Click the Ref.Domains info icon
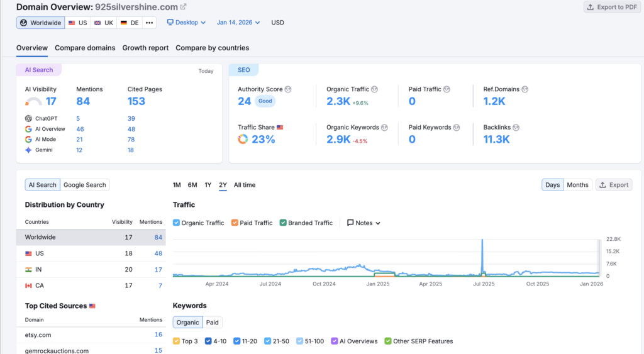Screen dimensions: 644x354 (525, 89)
